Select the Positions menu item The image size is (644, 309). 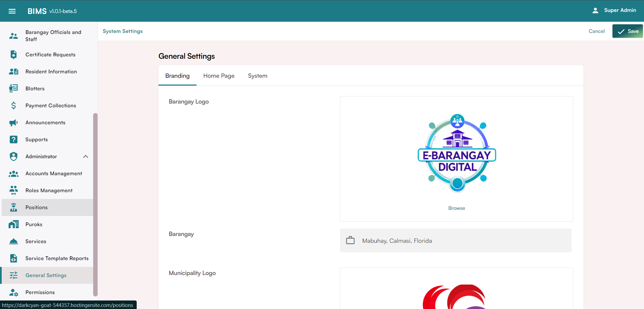click(47, 207)
